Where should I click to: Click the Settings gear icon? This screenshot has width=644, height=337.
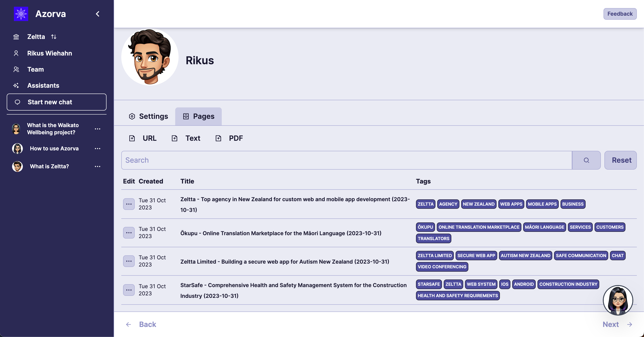pos(132,116)
